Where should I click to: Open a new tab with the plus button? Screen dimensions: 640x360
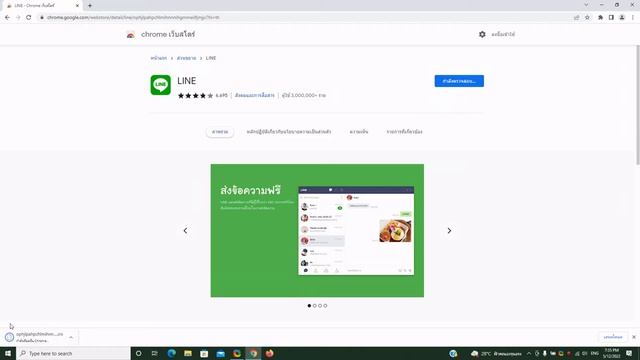(x=90, y=6)
